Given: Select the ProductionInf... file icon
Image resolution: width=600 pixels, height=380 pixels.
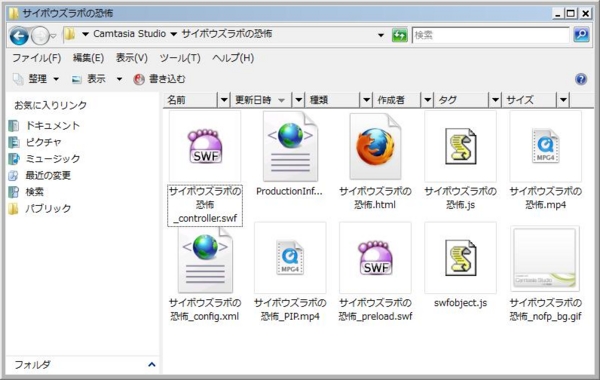Looking at the screenshot, I should [290, 147].
